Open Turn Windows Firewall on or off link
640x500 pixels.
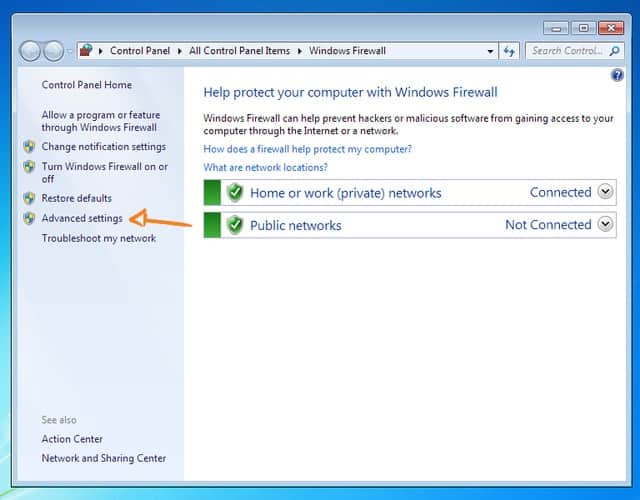click(104, 173)
